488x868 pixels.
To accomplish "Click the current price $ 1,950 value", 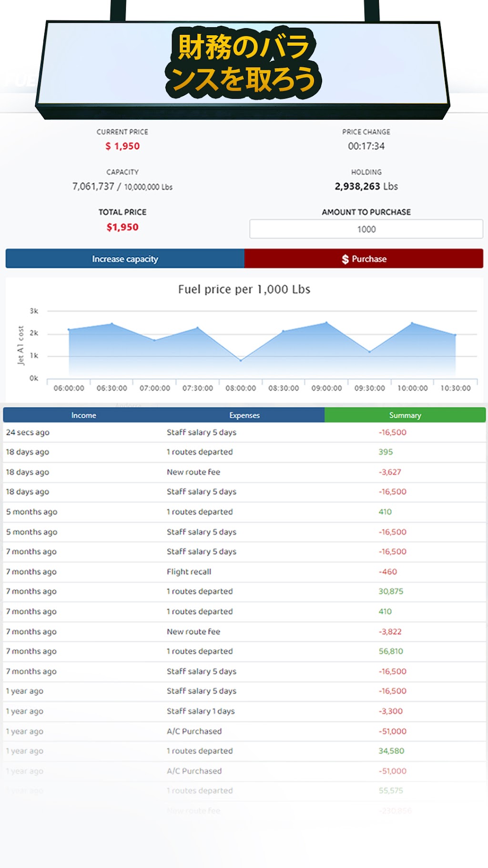I will tap(122, 146).
